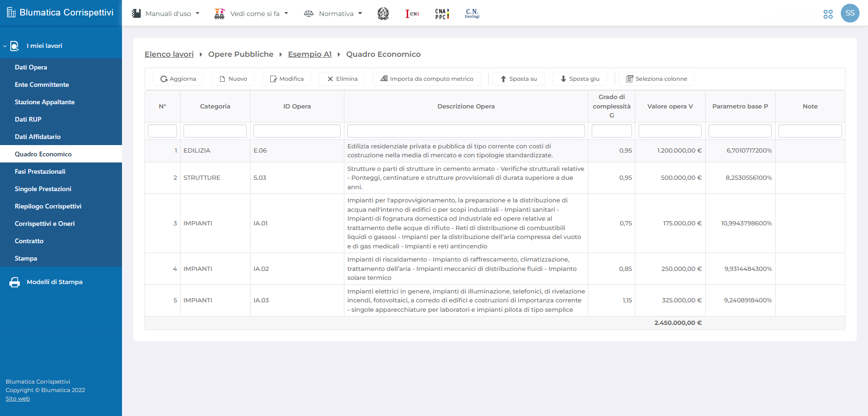Click the Modifica pencil icon
The height and width of the screenshot is (416, 868).
click(x=274, y=79)
